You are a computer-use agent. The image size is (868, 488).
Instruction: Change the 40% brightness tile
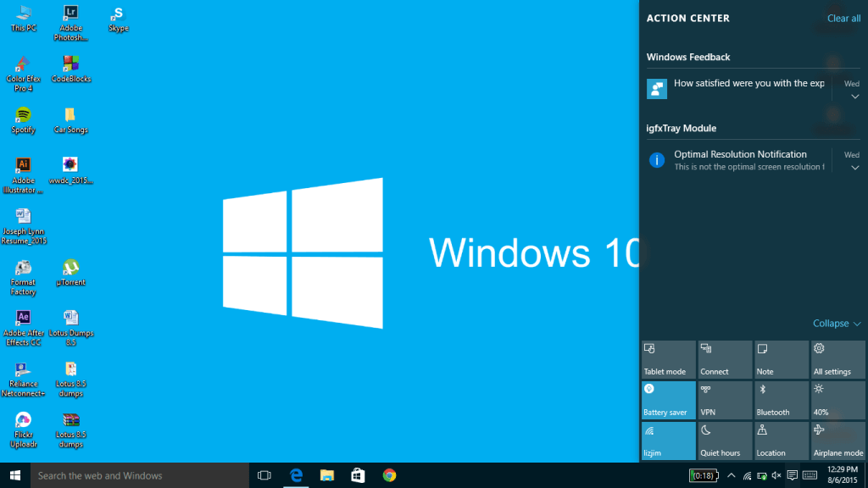pos(838,400)
